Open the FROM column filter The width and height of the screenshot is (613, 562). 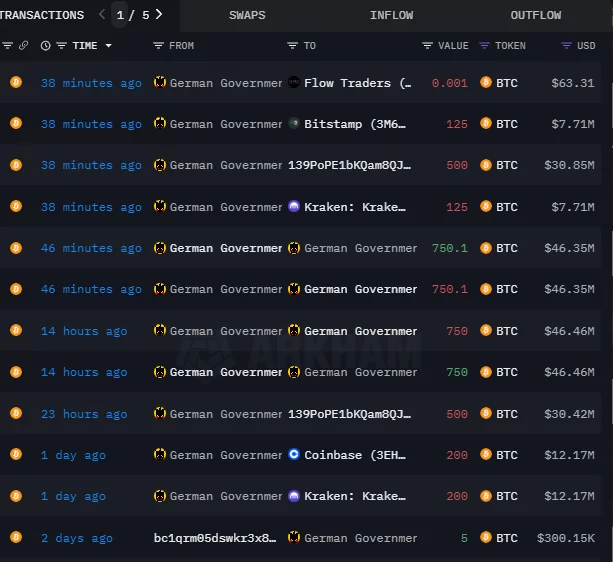pyautogui.click(x=158, y=46)
